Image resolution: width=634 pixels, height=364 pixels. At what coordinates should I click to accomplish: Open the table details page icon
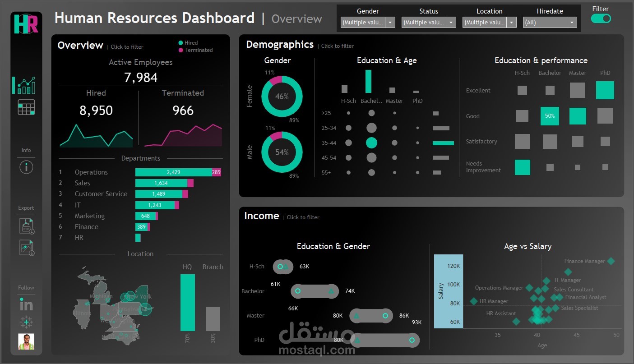(x=26, y=107)
